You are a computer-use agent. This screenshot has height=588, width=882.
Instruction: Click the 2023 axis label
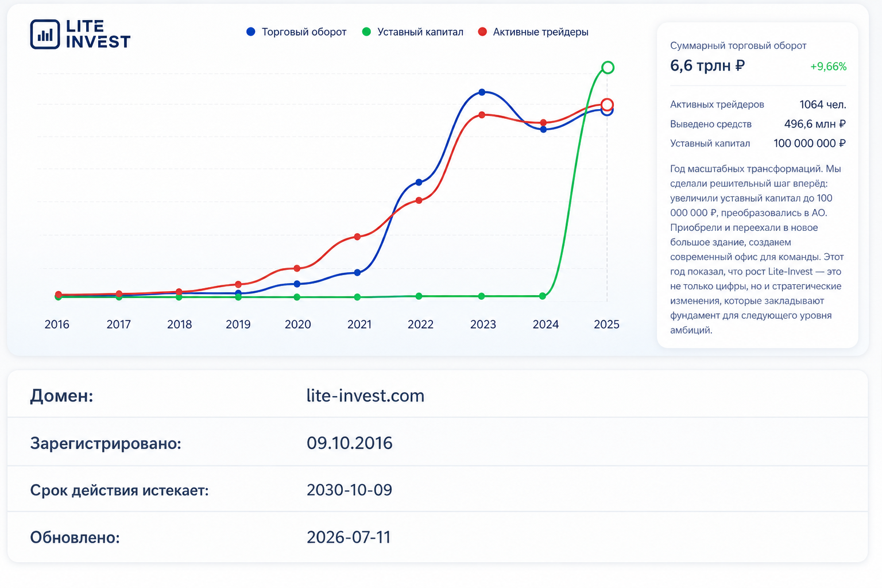[483, 324]
